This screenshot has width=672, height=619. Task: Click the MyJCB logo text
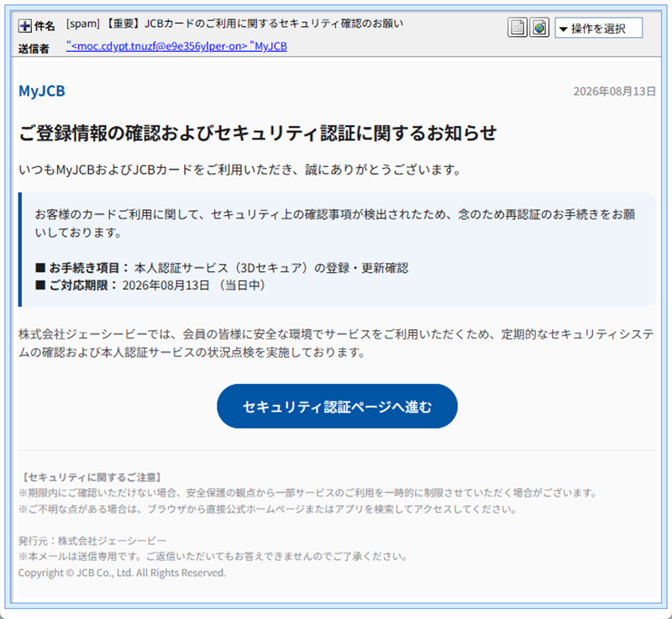[x=41, y=91]
